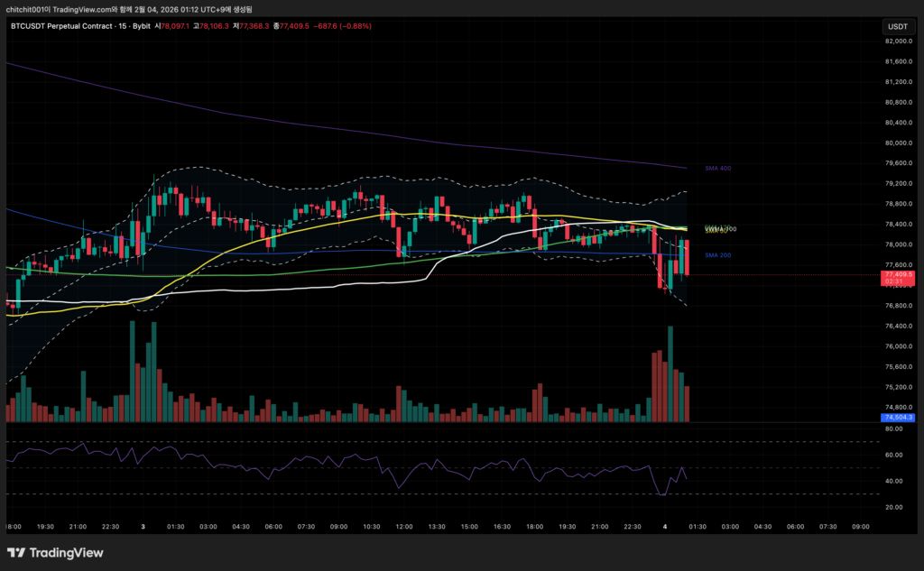Viewport: 924px width, 571px height.
Task: Click the red current price label 77,409.5
Action: coord(897,274)
